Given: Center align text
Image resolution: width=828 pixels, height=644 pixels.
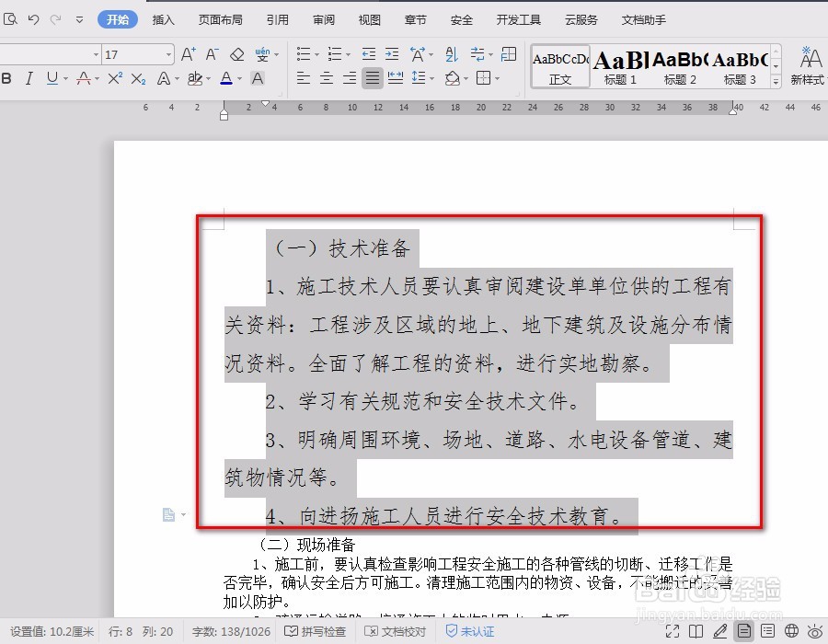Looking at the screenshot, I should tap(327, 78).
